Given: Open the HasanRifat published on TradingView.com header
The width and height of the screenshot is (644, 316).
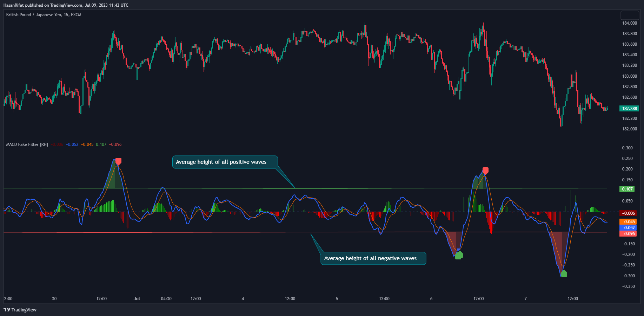Looking at the screenshot, I should (66, 5).
